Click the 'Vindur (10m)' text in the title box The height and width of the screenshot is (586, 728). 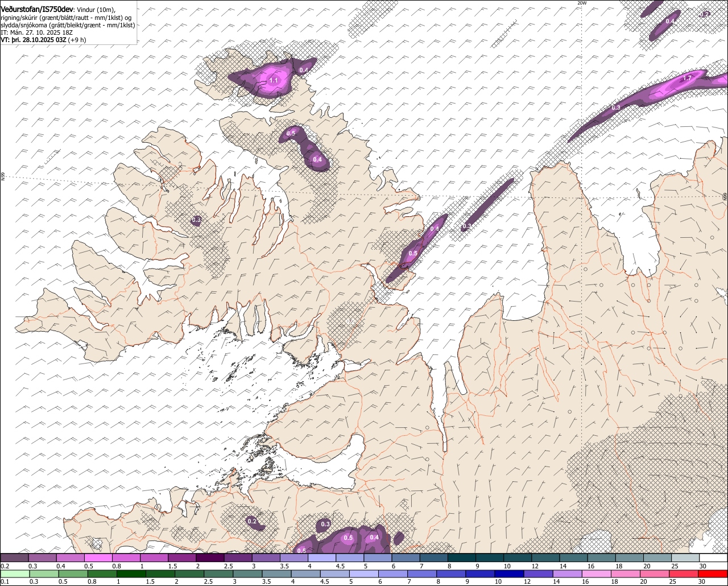(x=96, y=10)
